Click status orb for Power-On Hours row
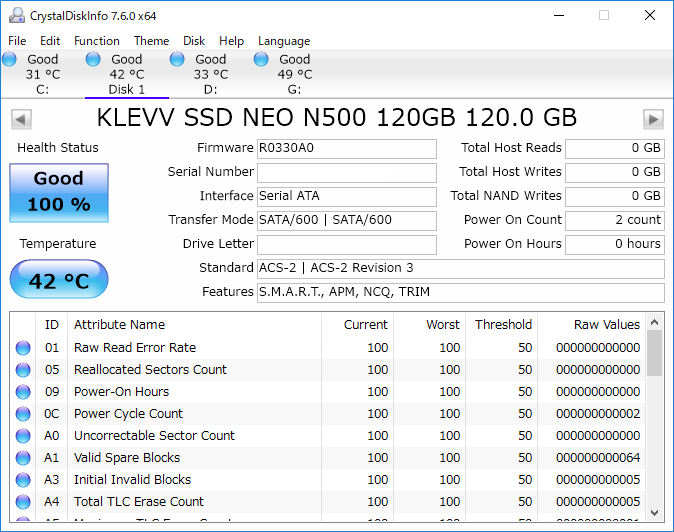 click(x=23, y=391)
